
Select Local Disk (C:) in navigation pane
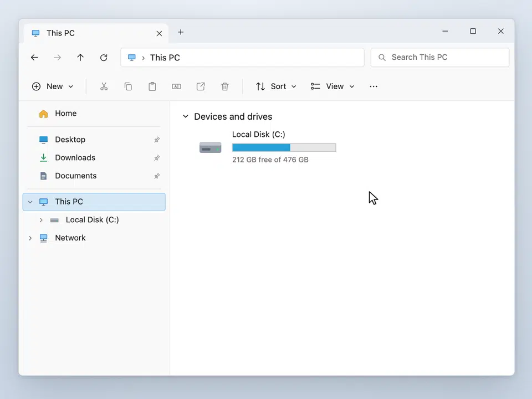click(x=94, y=220)
